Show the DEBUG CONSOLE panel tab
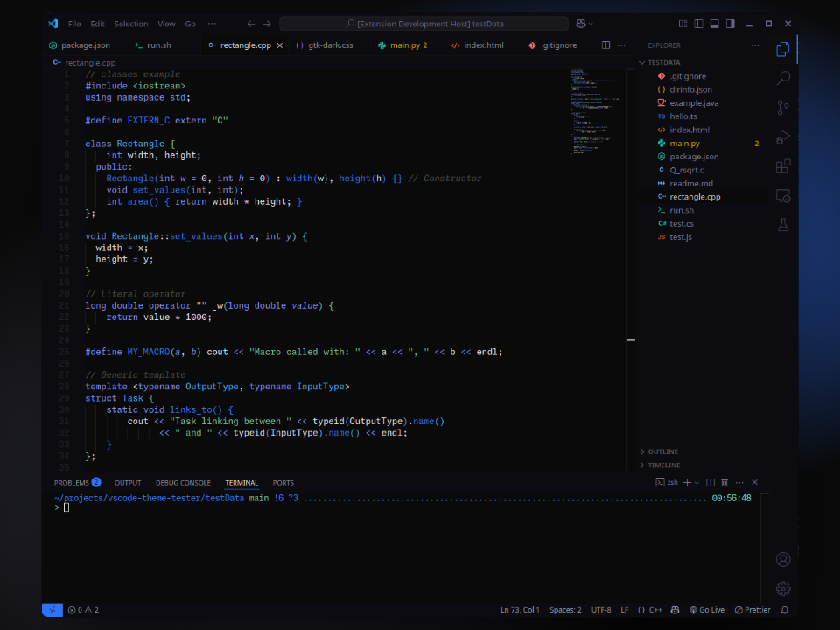 tap(183, 483)
